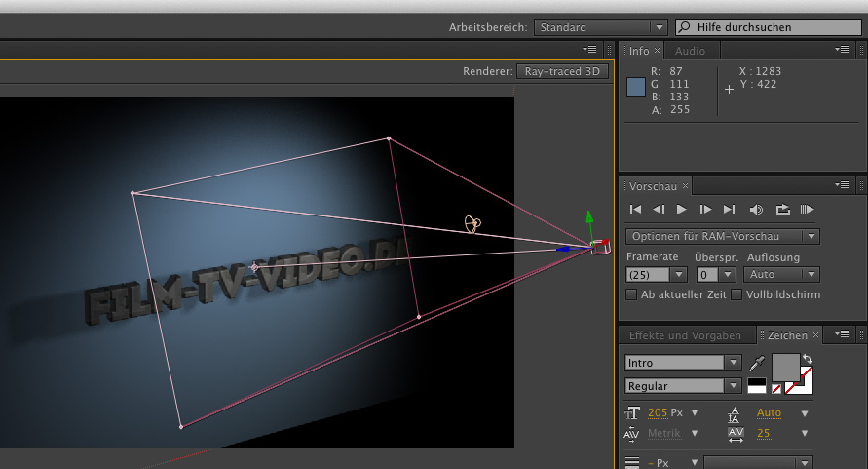The height and width of the screenshot is (469, 868).
Task: Jump to last frame in preview
Action: click(x=729, y=210)
